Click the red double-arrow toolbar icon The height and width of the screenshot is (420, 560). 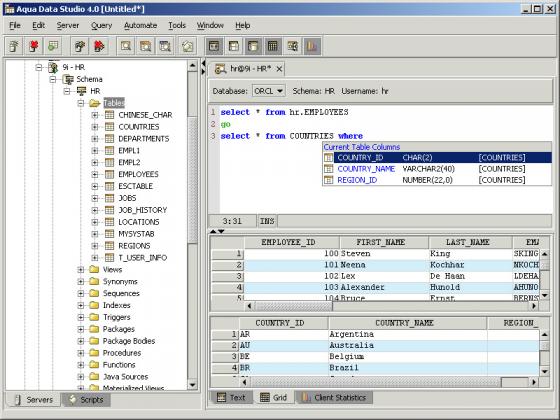99,46
